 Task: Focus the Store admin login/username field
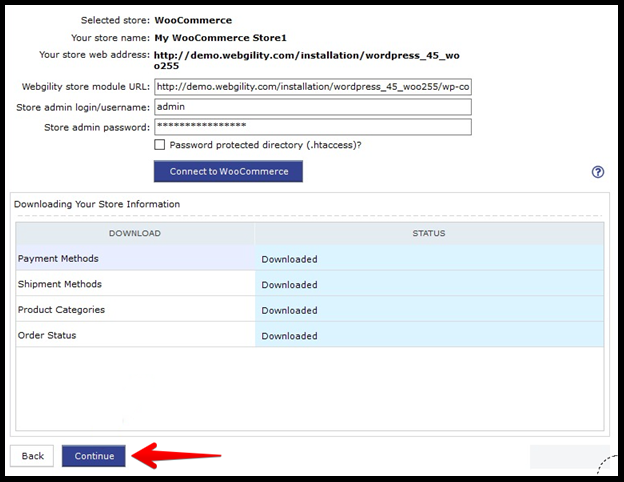click(x=312, y=107)
